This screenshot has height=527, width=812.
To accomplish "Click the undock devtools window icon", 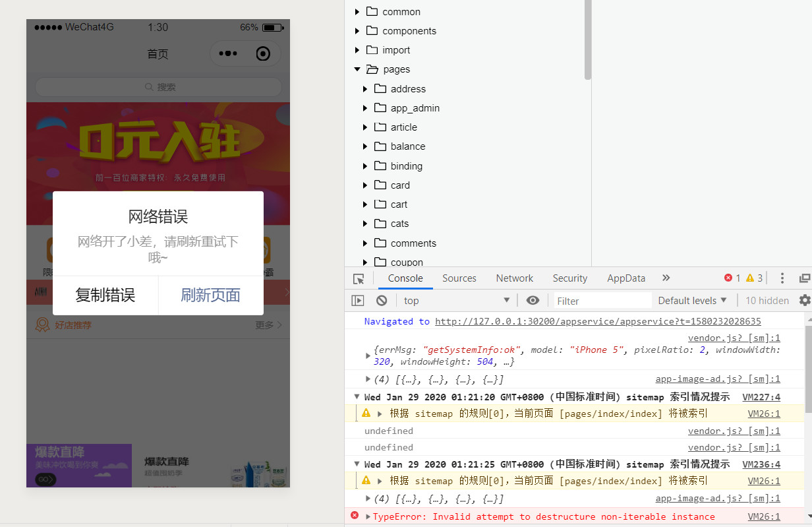I will (805, 278).
